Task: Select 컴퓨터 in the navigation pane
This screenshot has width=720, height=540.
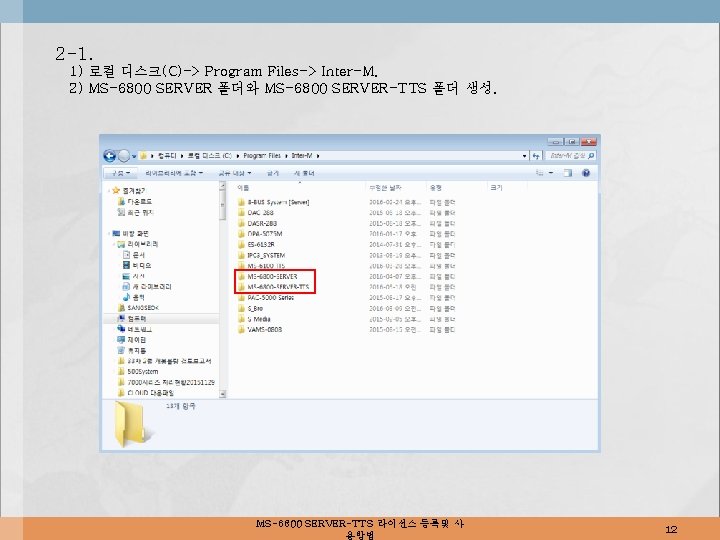Action: (x=137, y=319)
